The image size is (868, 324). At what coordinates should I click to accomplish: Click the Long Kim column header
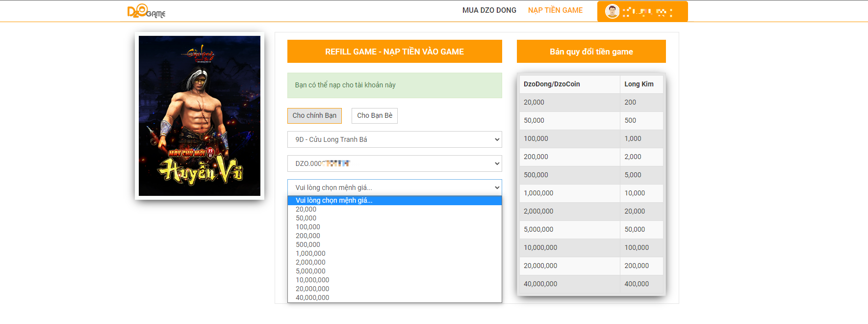[x=642, y=84]
